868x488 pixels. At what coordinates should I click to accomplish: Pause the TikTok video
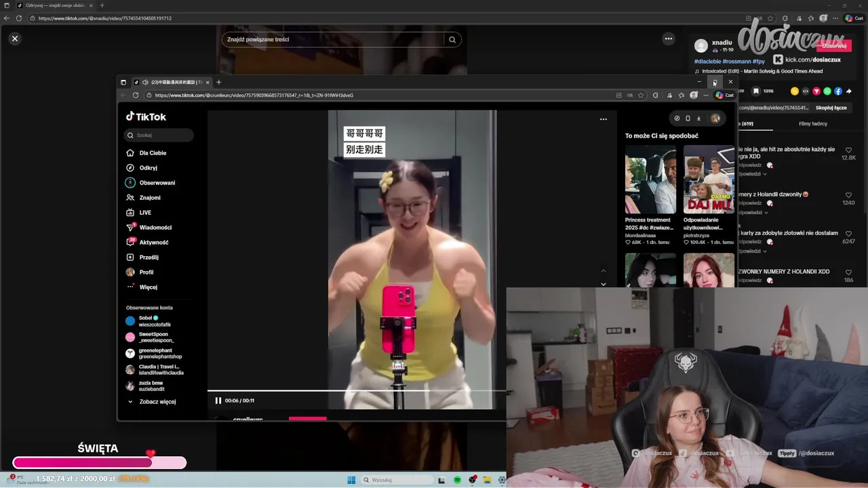pos(218,401)
